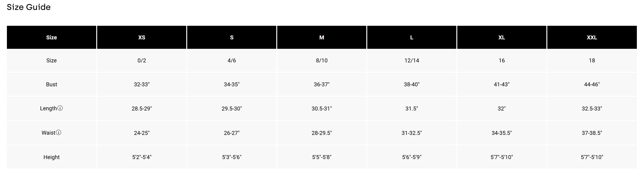This screenshot has width=644, height=177.
Task: Select the XS column header
Action: pos(142,37)
